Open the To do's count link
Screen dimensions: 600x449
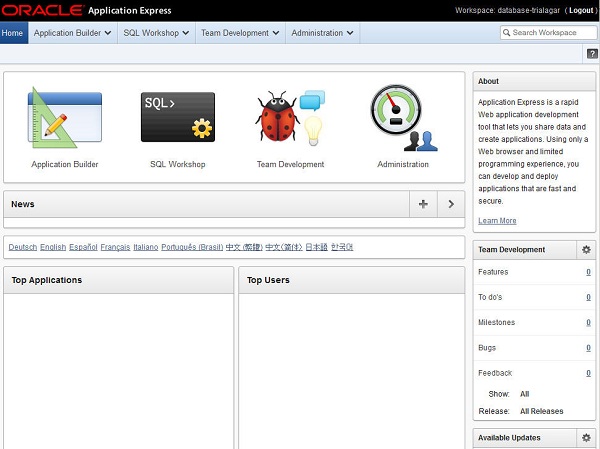coord(588,297)
